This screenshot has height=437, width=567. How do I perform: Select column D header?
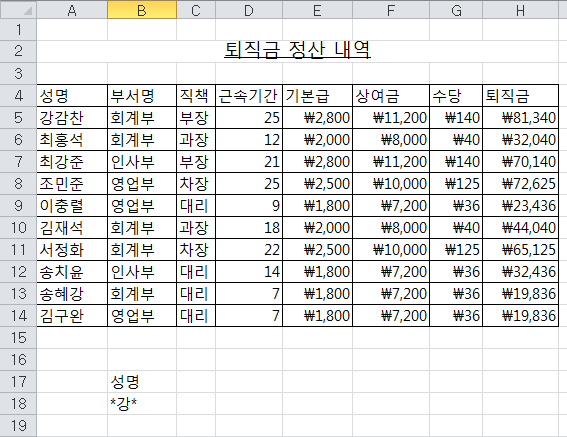pyautogui.click(x=249, y=9)
